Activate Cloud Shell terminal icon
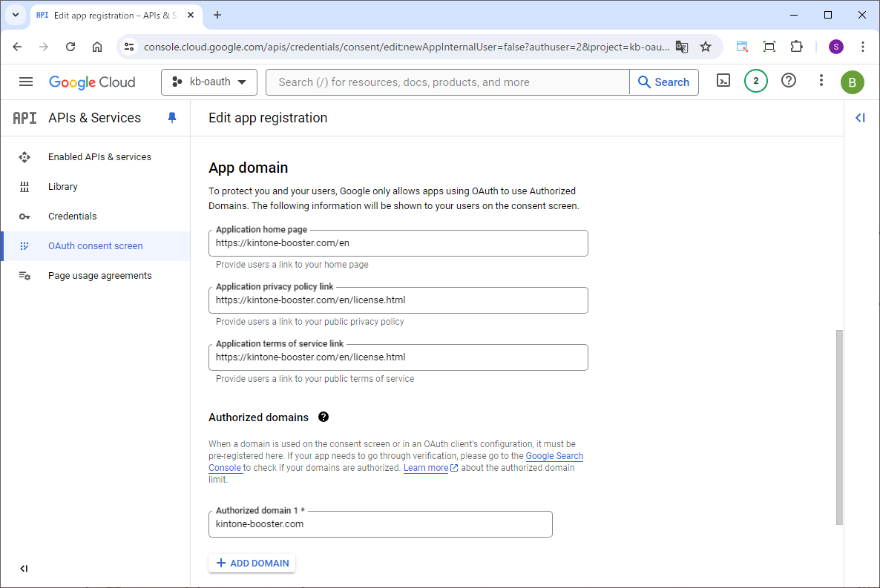 [x=723, y=82]
